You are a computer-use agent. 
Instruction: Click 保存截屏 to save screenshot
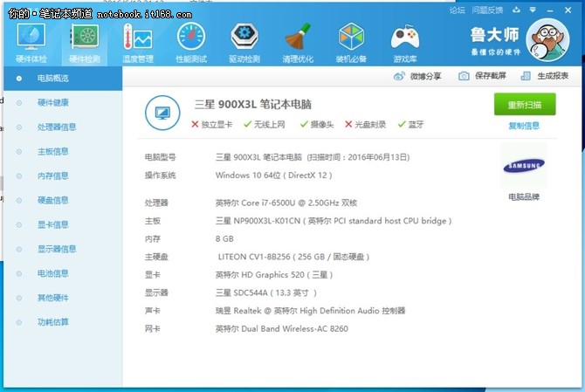482,77
